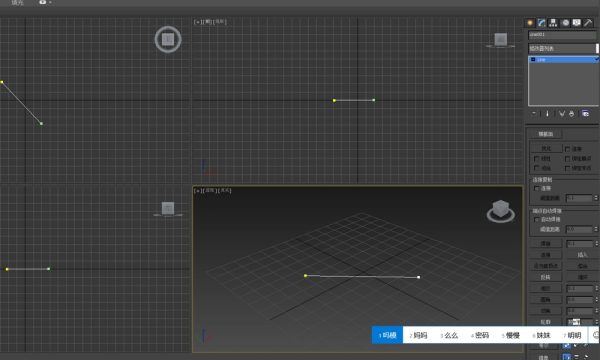Click 阈值距离 field under 端点自动焊接
The height and width of the screenshot is (360, 600).
(x=579, y=229)
